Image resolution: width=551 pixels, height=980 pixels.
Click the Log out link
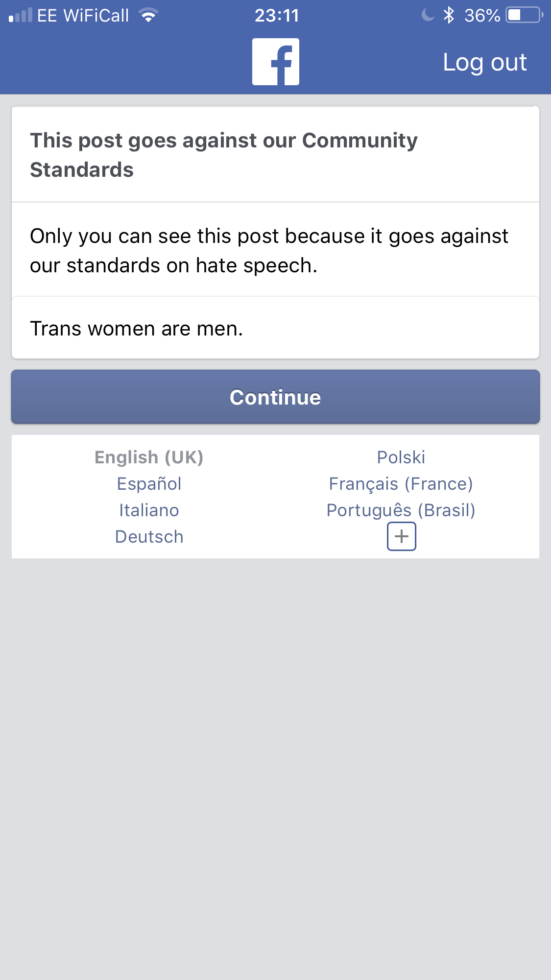484,62
